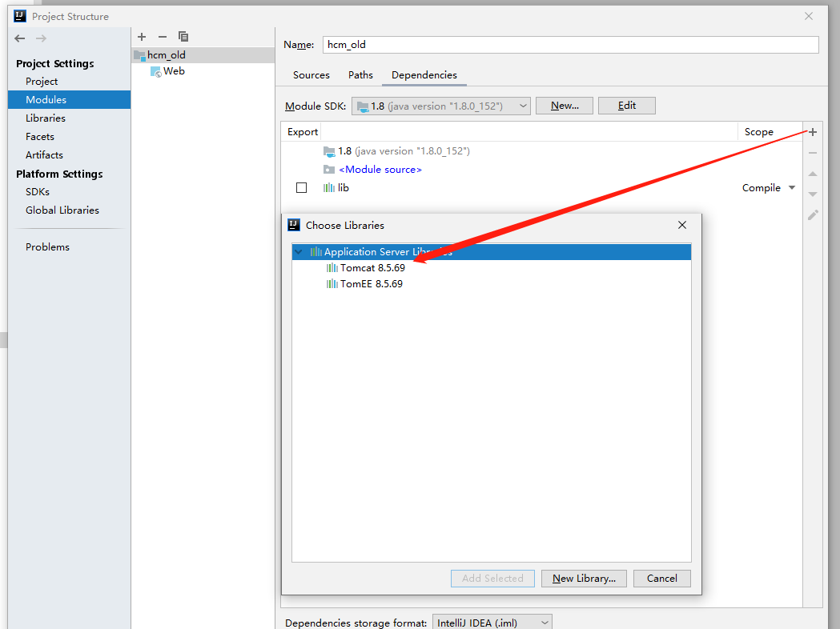Click the Add Selected button

[x=492, y=578]
